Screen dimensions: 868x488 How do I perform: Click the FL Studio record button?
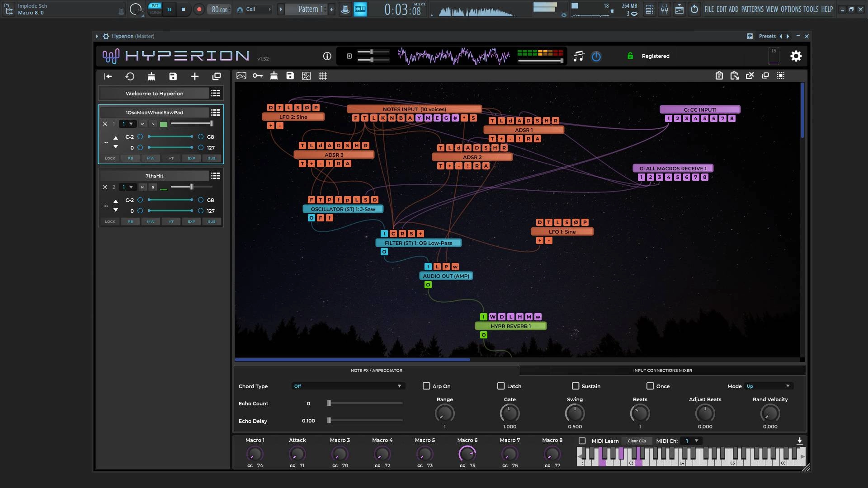[x=199, y=9]
